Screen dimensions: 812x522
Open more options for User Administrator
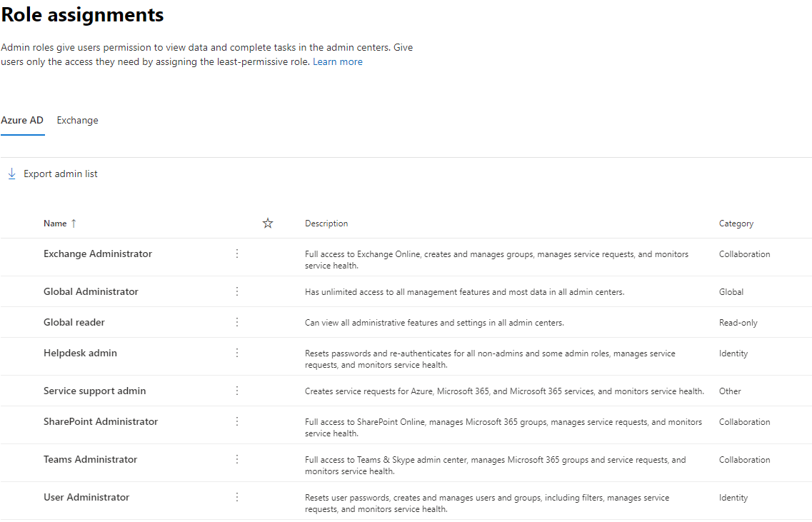pos(237,497)
